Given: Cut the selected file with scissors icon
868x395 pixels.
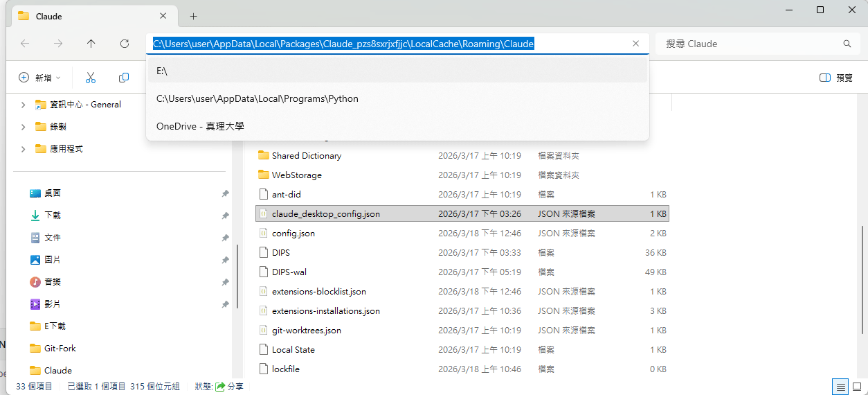Looking at the screenshot, I should [90, 78].
